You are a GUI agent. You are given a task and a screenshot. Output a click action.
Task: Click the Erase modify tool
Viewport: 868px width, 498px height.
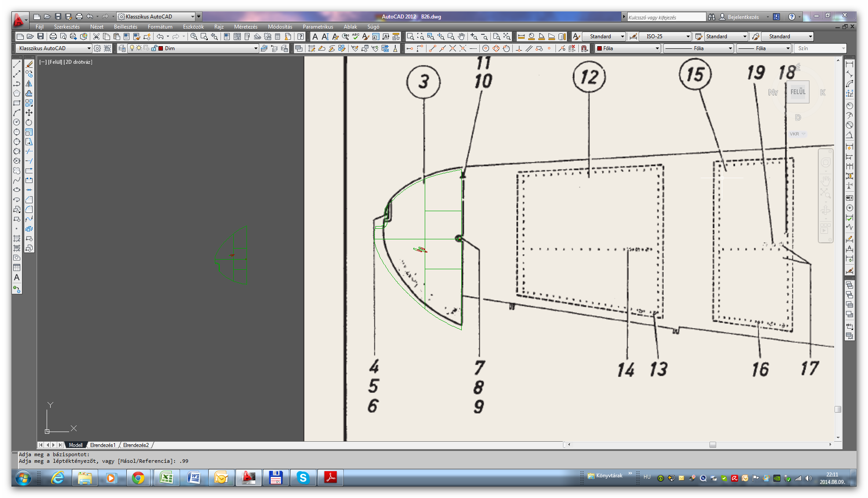[29, 64]
